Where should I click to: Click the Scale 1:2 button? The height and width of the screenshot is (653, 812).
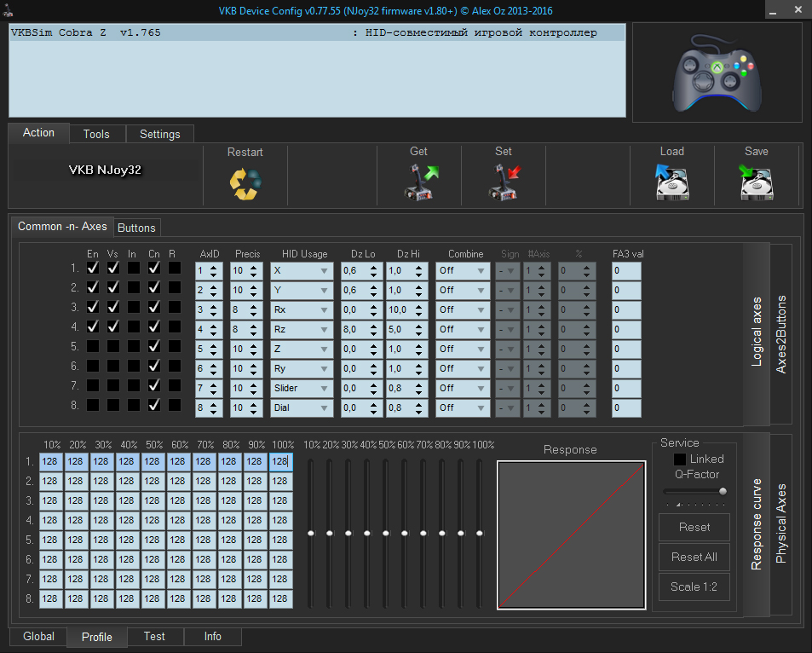tap(694, 587)
